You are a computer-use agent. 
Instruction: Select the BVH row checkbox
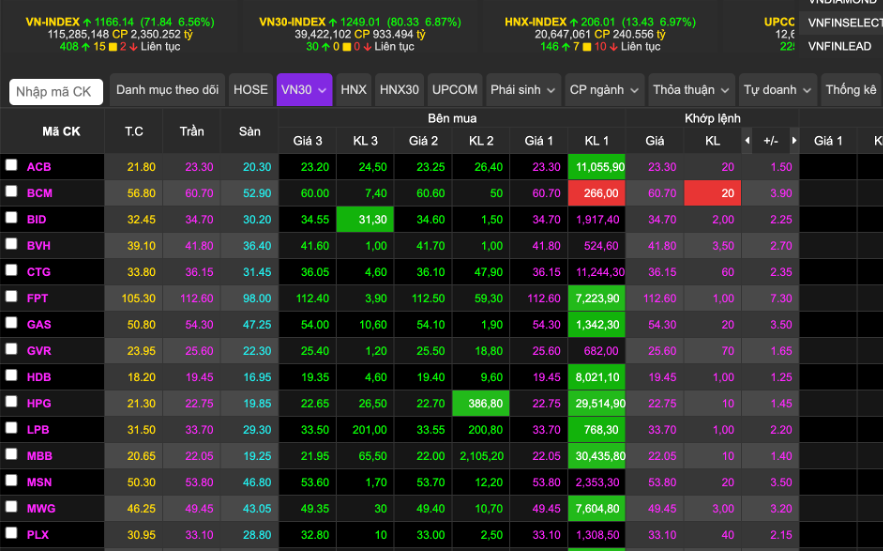11,244
